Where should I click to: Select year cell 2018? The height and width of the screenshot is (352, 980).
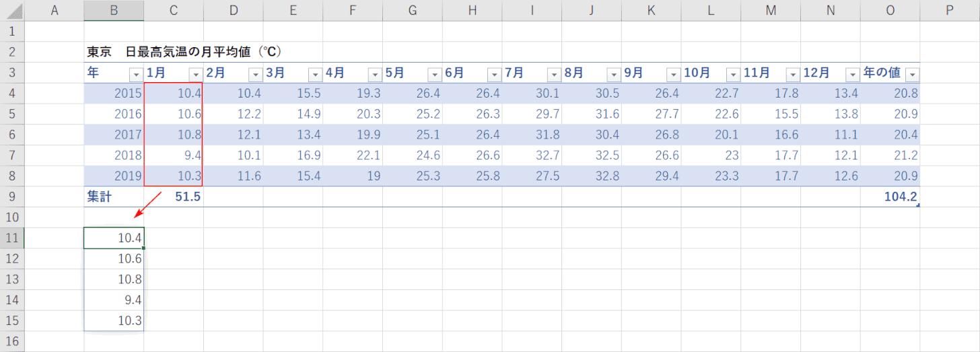[114, 155]
